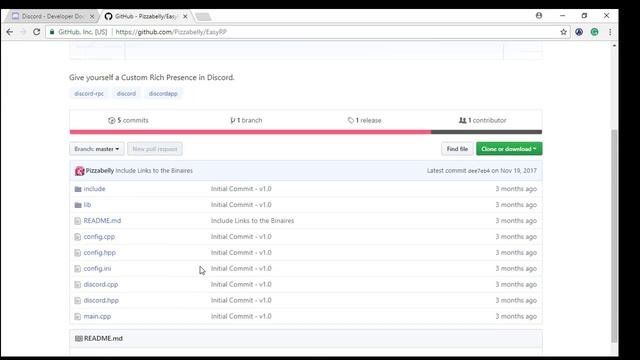Click the file icon beside config.cpp

78,237
